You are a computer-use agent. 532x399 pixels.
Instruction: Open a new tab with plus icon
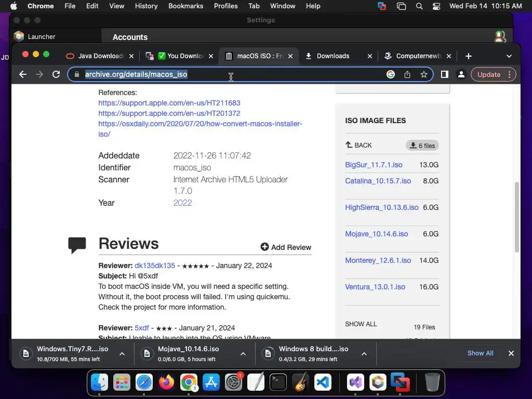(469, 56)
